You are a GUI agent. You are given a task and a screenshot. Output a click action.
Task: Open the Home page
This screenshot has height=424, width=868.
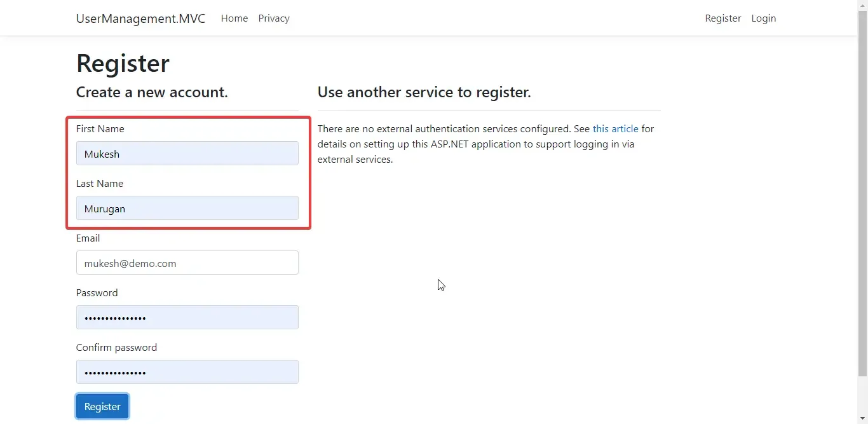pos(234,18)
